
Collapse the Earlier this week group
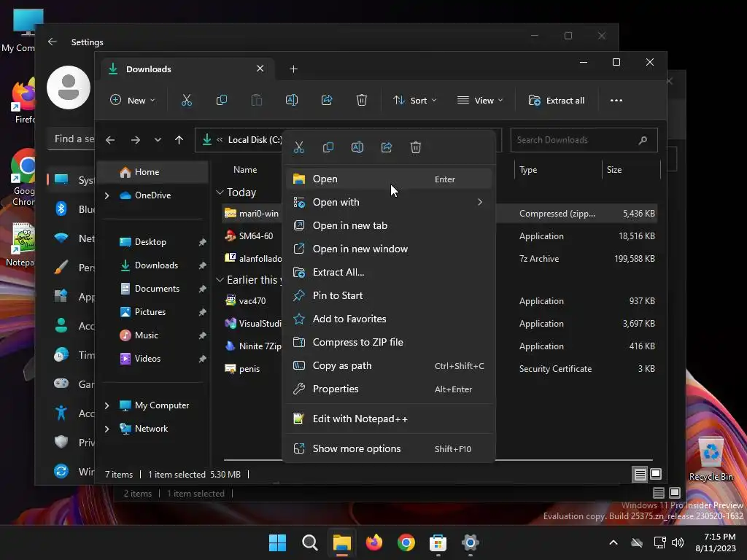[220, 280]
